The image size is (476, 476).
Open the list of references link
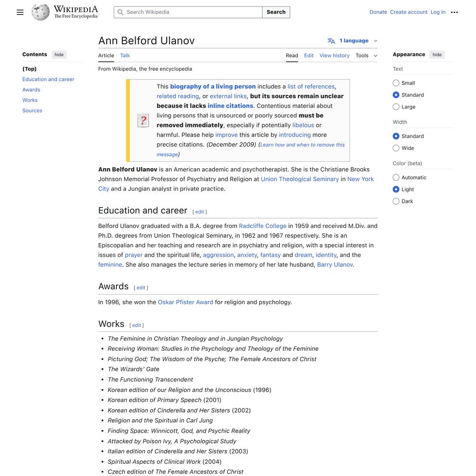point(311,87)
